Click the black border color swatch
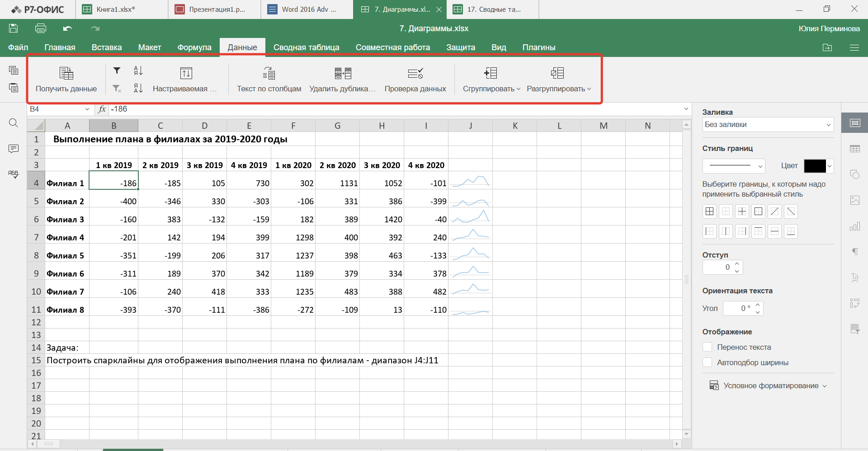Image resolution: width=868 pixels, height=451 pixels. [815, 166]
